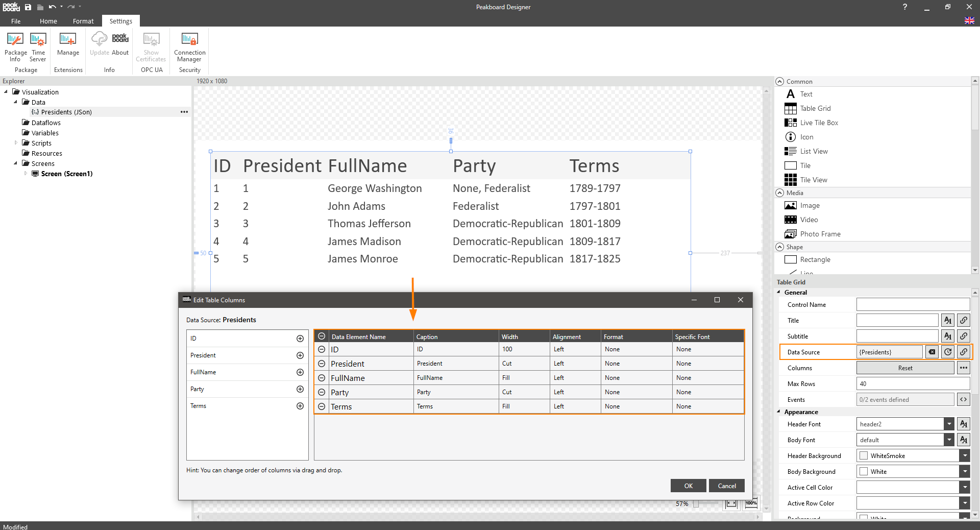Cancel the Edit Table Columns dialog
This screenshot has width=980, height=530.
pyautogui.click(x=727, y=486)
